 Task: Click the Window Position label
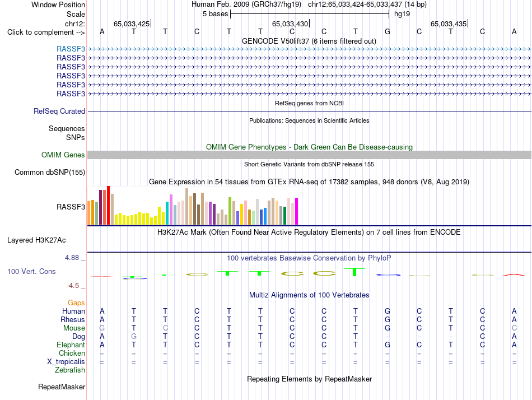pyautogui.click(x=58, y=4)
